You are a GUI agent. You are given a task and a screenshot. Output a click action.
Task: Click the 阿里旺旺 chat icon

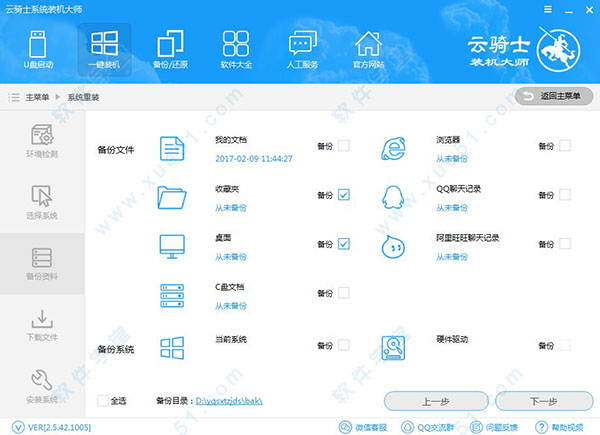(x=393, y=247)
